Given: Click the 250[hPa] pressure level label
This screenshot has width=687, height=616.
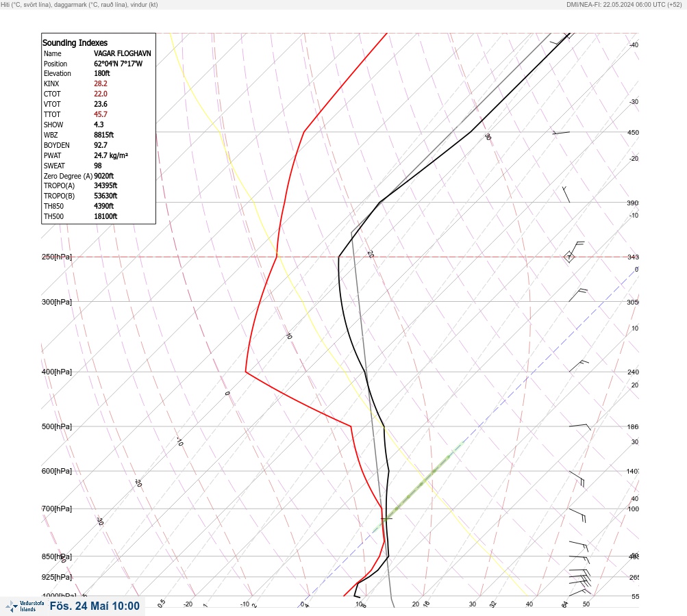Looking at the screenshot, I should pos(57,257).
